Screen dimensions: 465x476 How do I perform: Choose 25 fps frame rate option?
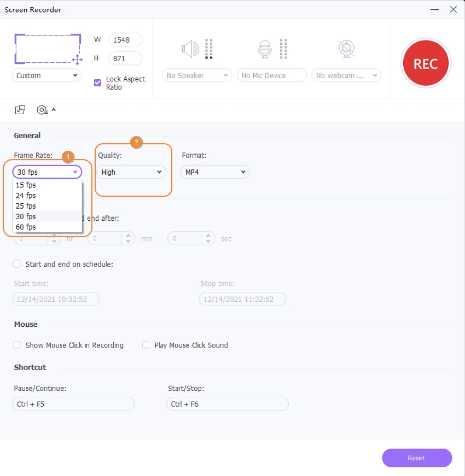pos(48,206)
